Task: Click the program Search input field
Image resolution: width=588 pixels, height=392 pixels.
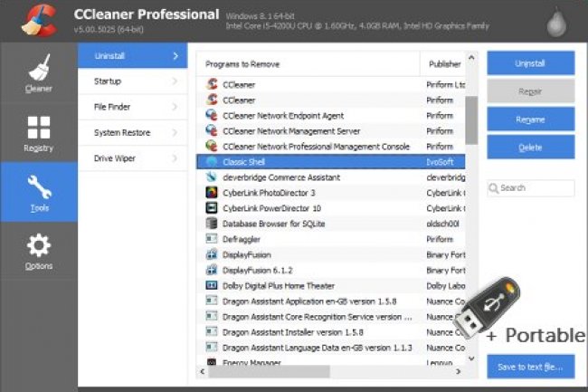Action: click(x=535, y=188)
